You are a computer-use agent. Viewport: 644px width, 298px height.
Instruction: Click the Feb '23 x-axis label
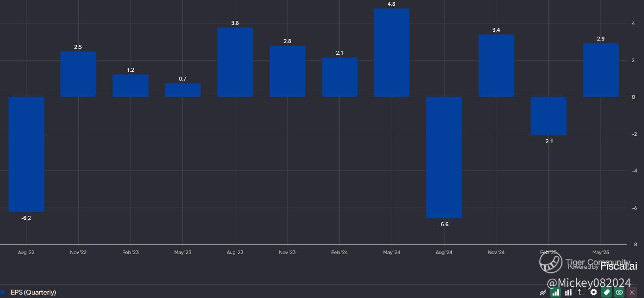pyautogui.click(x=131, y=253)
